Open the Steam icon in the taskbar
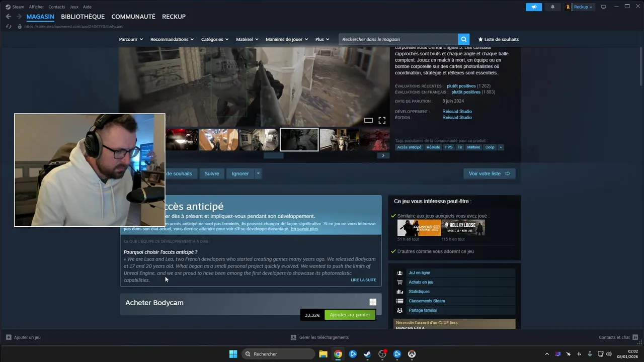The height and width of the screenshot is (362, 644). [x=367, y=354]
